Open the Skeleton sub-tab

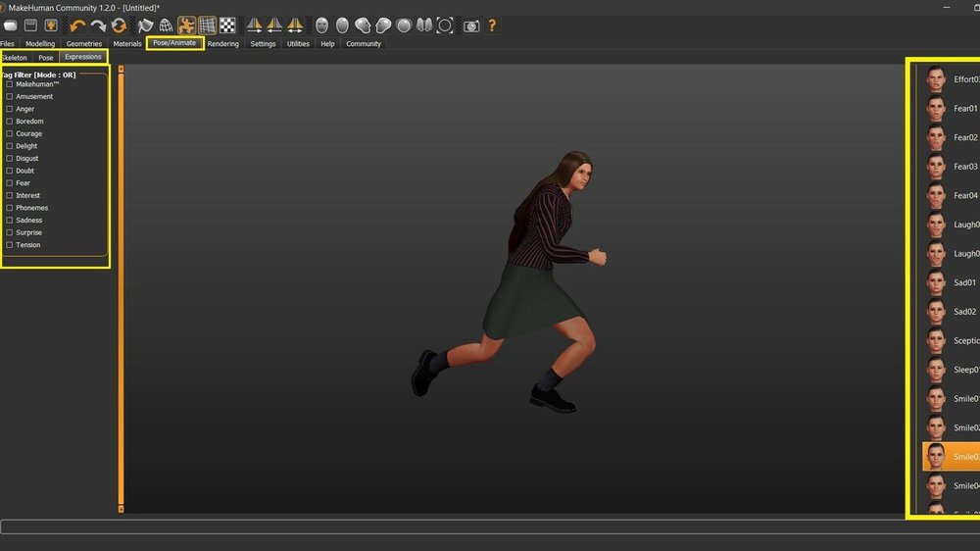(x=15, y=58)
